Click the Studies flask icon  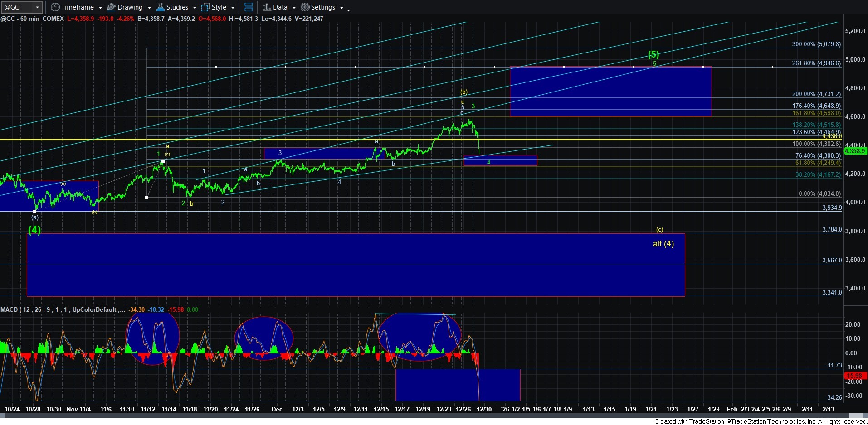[160, 7]
